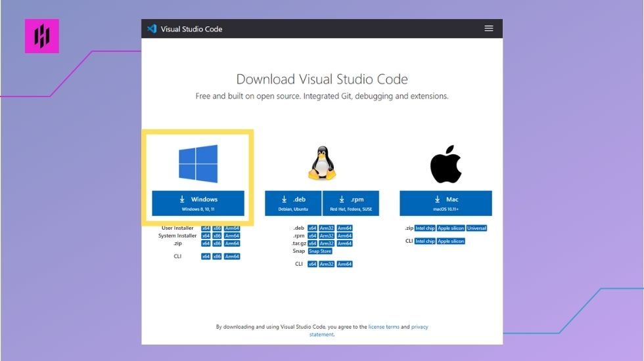Download Linux CLI Arm64

click(344, 264)
